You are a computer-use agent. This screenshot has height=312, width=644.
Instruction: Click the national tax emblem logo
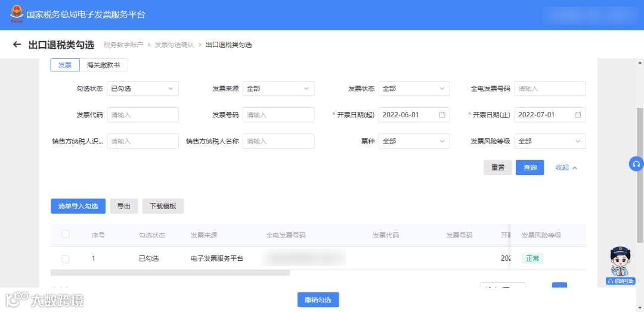coord(17,14)
